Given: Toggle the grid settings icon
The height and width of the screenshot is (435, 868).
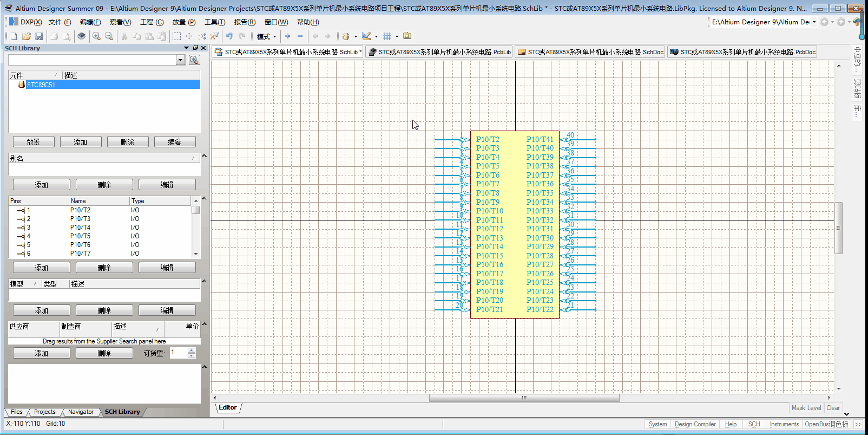Looking at the screenshot, I should 387,36.
